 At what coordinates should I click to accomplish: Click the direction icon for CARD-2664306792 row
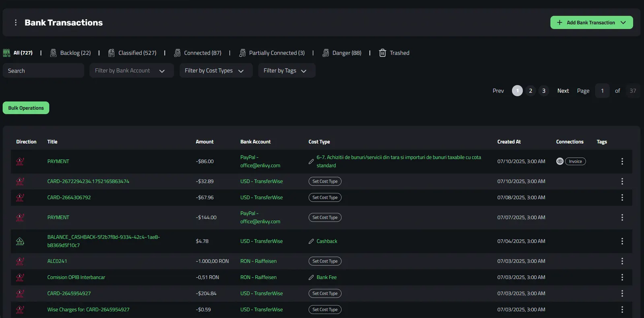(20, 197)
